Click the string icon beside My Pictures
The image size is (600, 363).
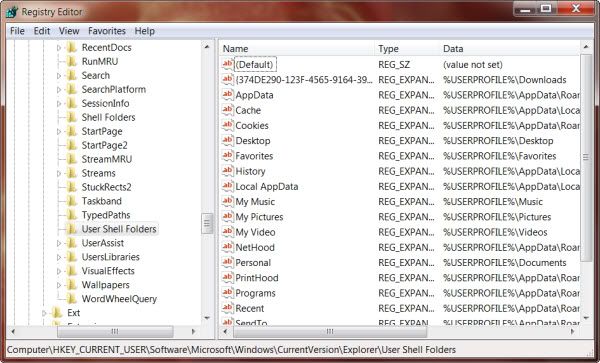(227, 216)
